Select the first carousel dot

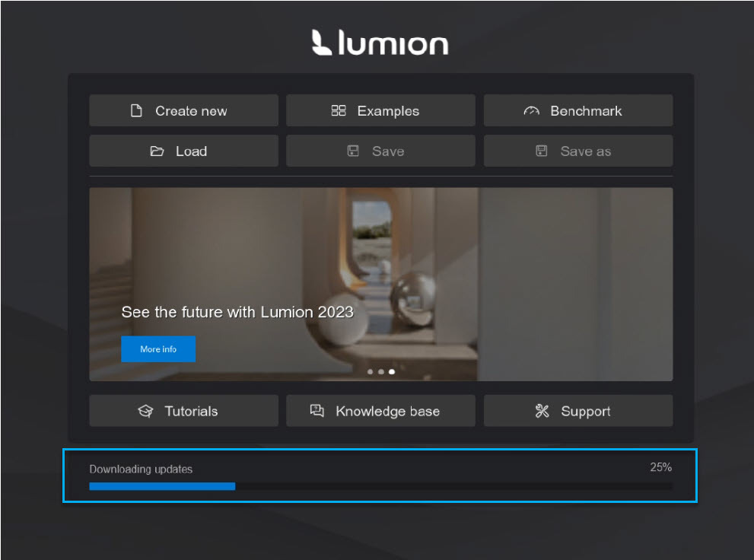371,372
